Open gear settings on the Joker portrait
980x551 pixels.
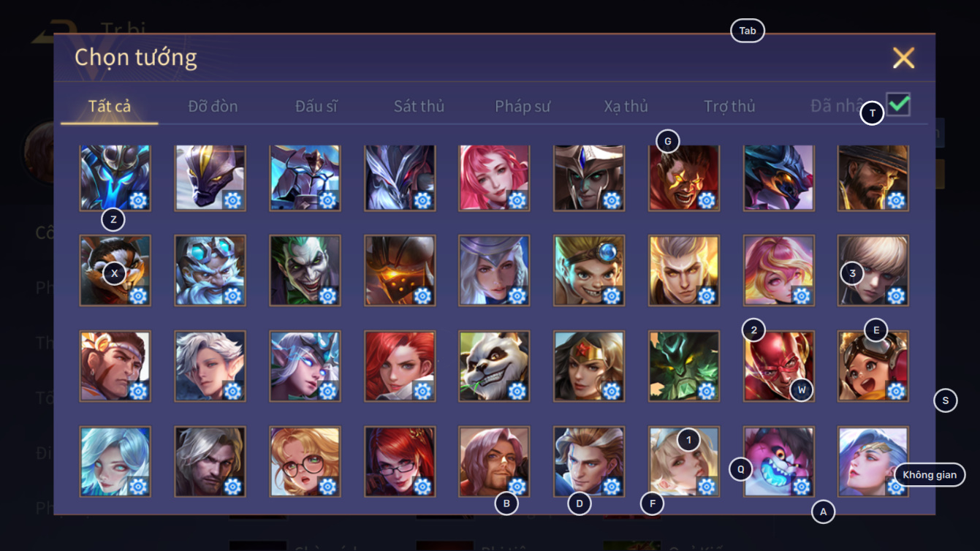click(327, 295)
